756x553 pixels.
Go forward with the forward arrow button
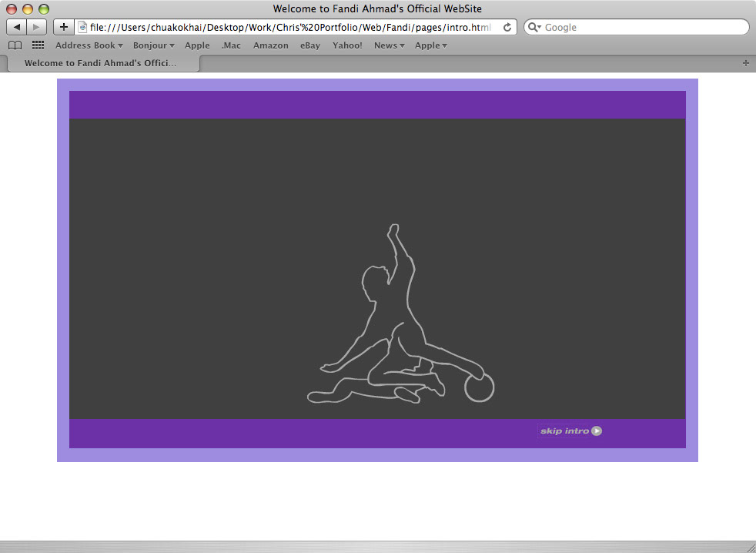(x=37, y=27)
